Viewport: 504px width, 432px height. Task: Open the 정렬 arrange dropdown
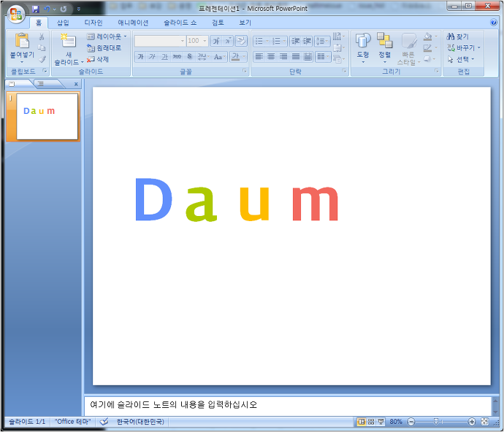384,47
